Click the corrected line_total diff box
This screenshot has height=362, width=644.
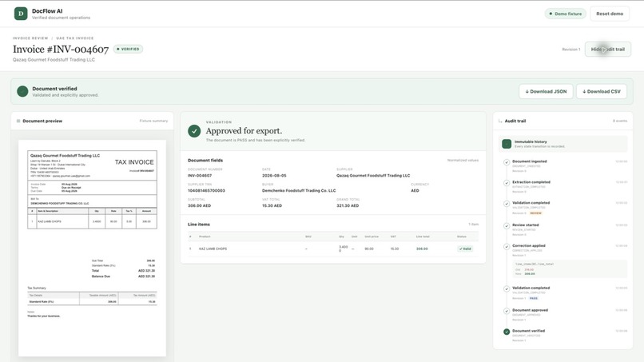570,269
